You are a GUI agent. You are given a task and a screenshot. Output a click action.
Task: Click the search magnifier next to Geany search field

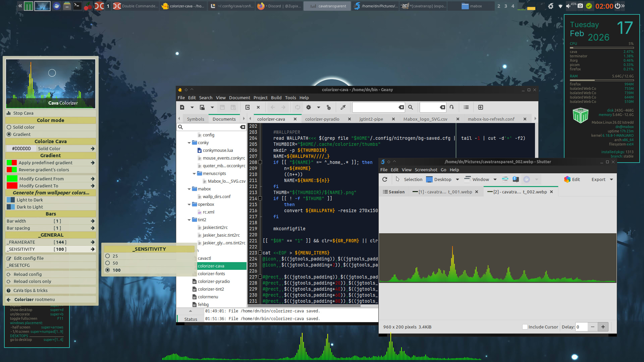pyautogui.click(x=410, y=107)
